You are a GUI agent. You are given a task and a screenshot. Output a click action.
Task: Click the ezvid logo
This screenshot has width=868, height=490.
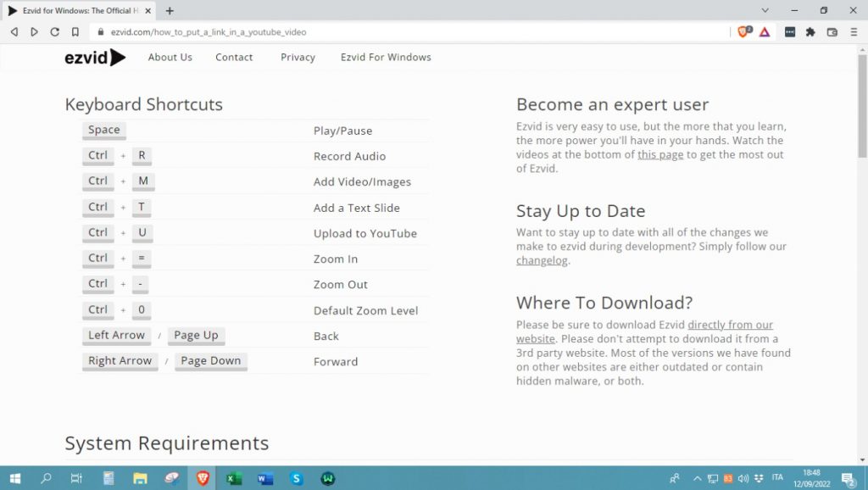coord(95,58)
